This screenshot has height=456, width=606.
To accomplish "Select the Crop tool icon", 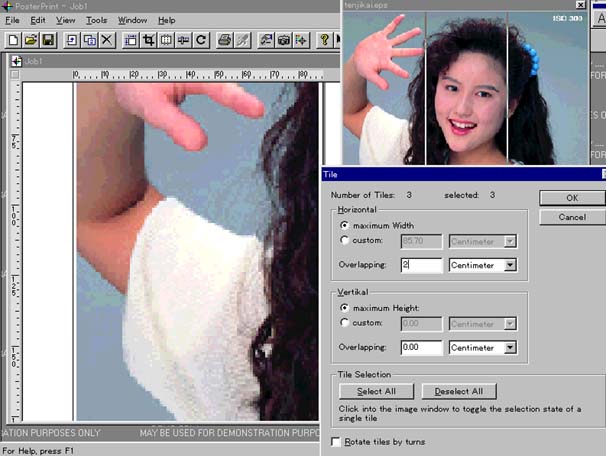I will (x=147, y=40).
